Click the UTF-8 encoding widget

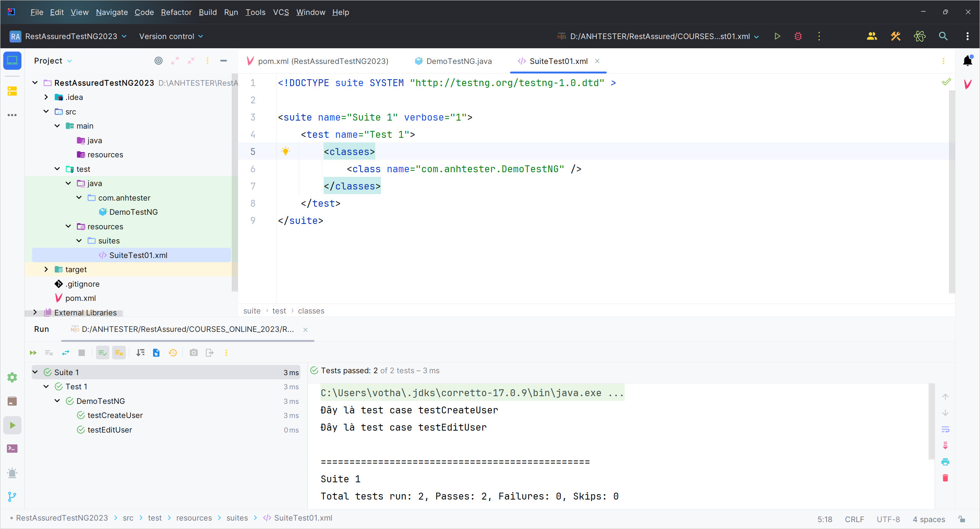888,519
